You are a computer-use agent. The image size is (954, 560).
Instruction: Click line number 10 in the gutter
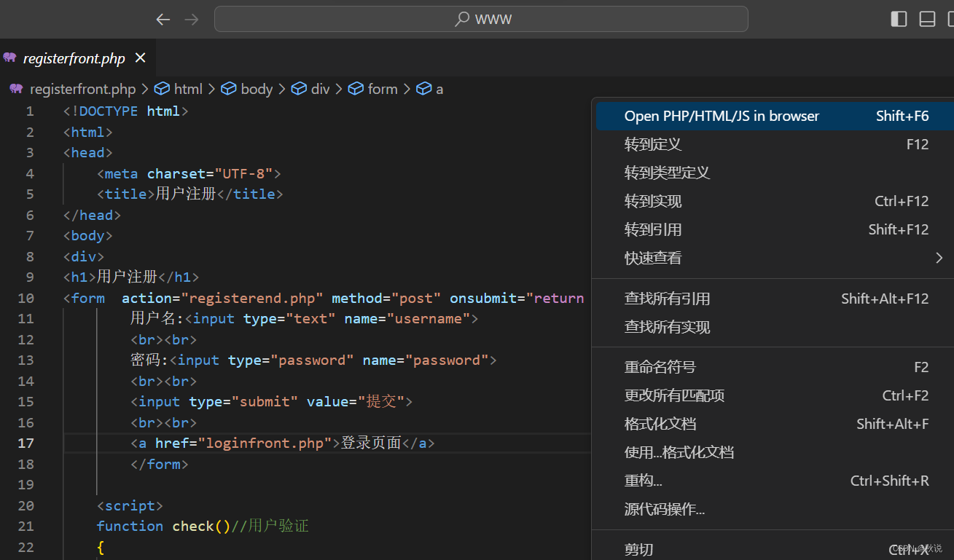click(26, 298)
